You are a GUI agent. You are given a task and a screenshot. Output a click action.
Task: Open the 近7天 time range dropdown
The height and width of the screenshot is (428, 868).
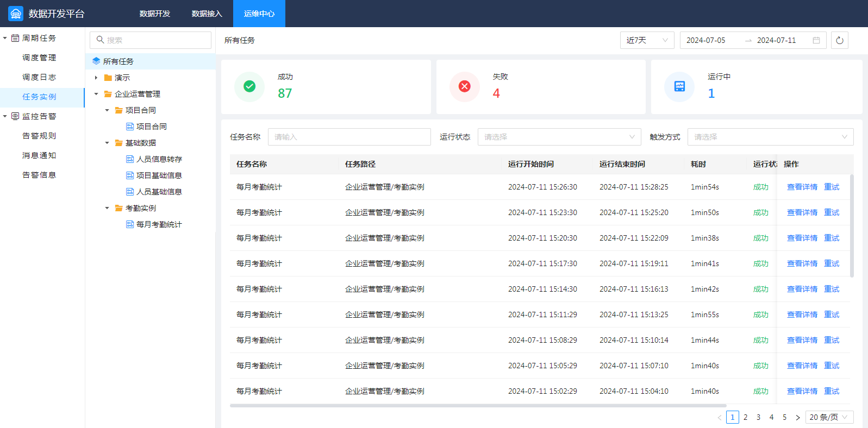647,40
